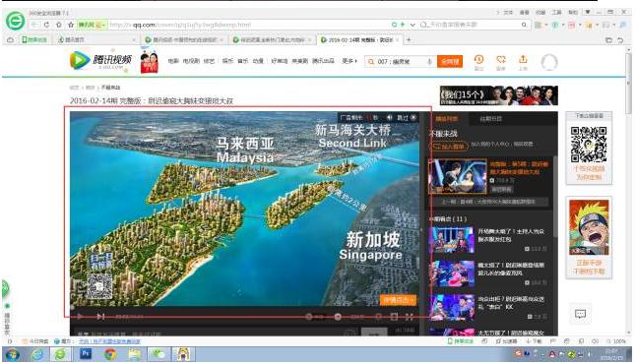Open the feedback chat icon on right
Viewport: 635px width, 364px height.
(580, 314)
